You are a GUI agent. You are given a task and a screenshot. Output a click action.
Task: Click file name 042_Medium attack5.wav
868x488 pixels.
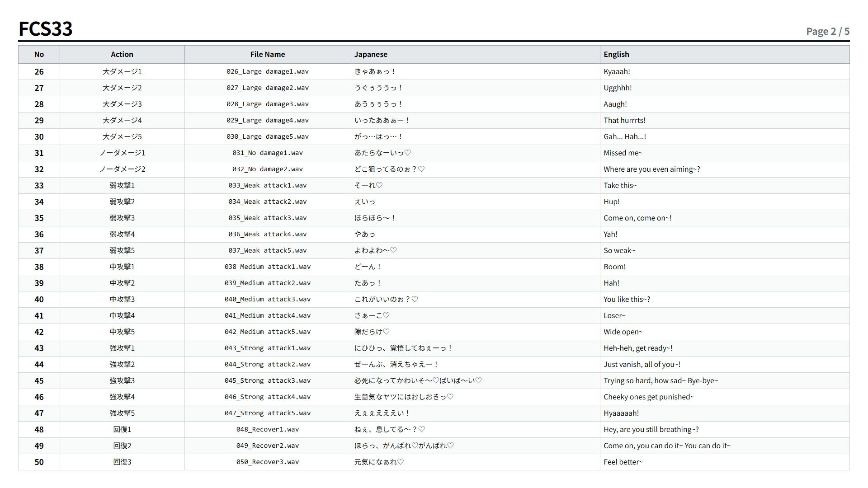(268, 332)
